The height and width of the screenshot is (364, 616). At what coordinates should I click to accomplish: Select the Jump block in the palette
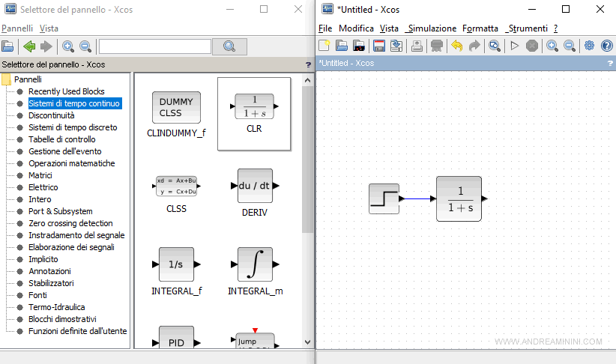point(255,339)
